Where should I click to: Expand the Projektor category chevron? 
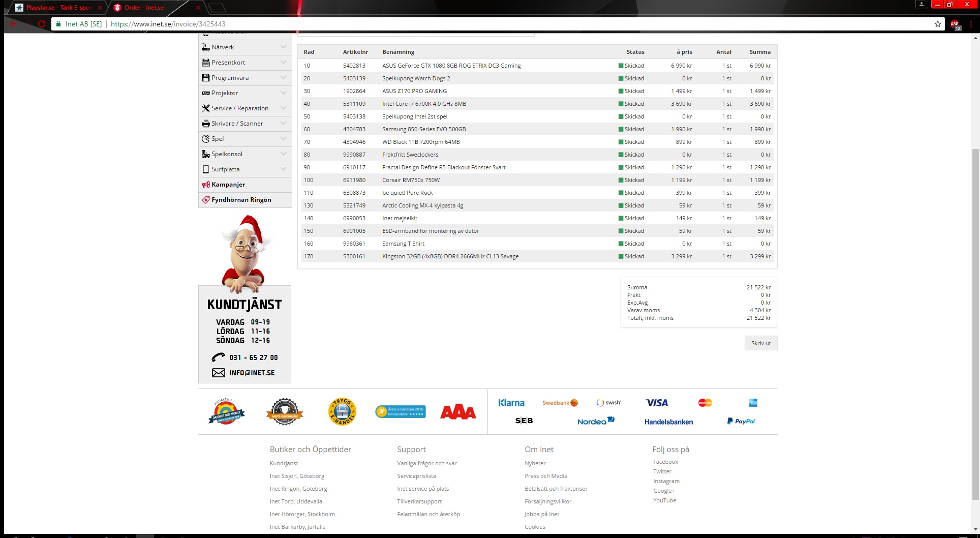point(283,93)
